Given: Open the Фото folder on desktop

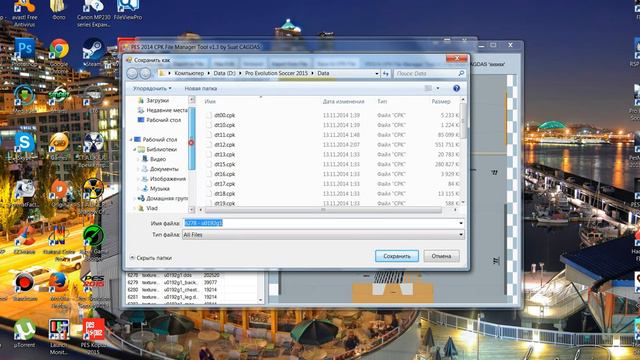Looking at the screenshot, I should [x=59, y=10].
